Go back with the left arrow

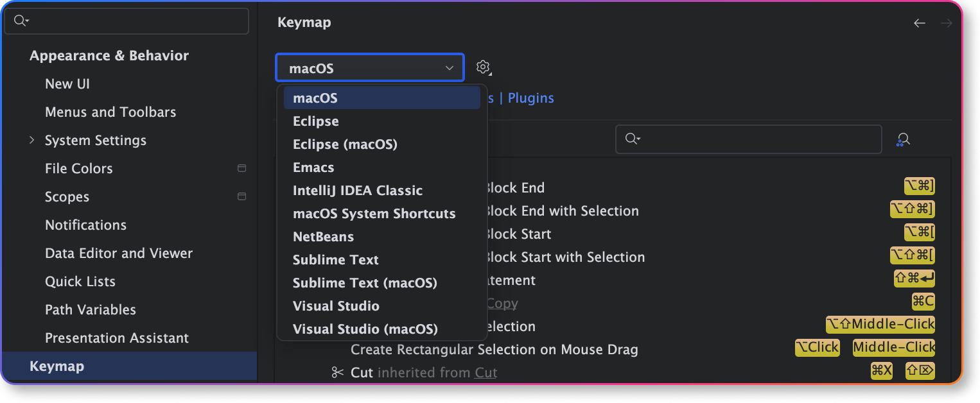coord(920,23)
